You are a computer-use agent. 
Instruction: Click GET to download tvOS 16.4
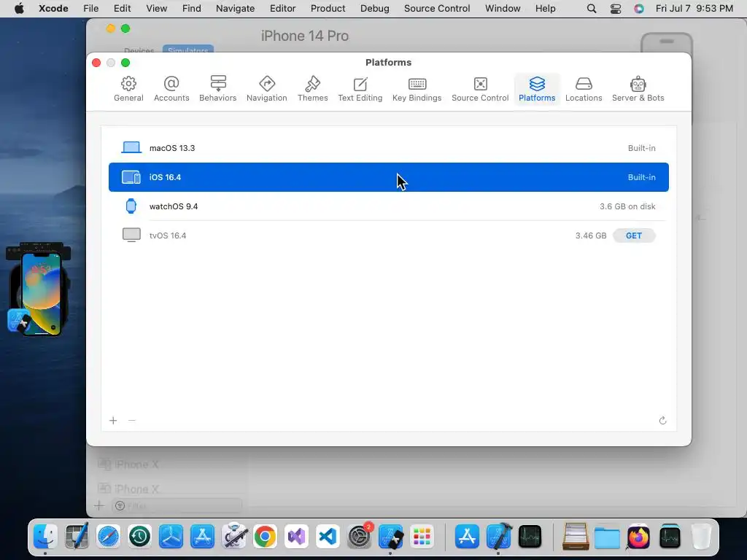(634, 236)
